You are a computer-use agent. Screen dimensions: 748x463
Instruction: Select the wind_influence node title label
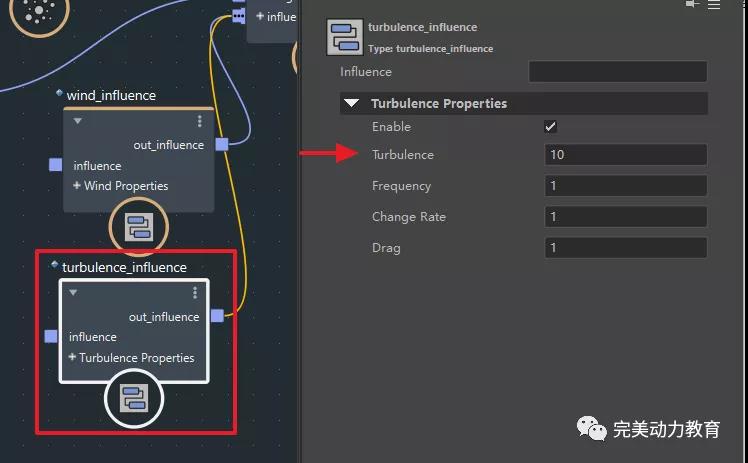click(x=111, y=95)
